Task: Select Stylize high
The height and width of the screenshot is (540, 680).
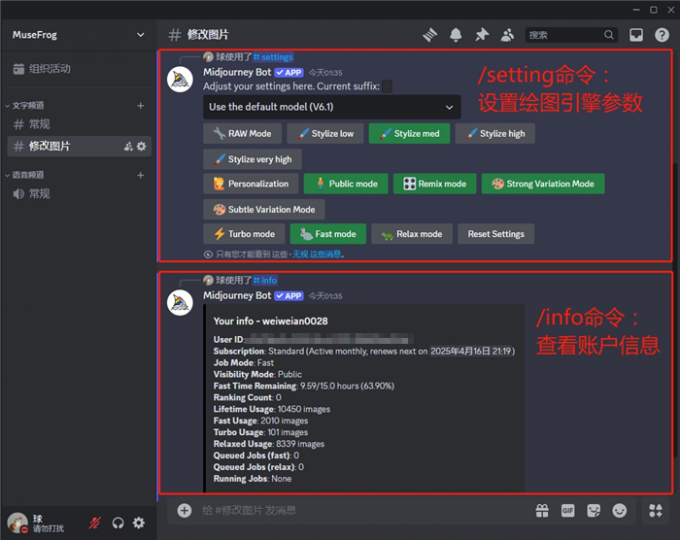Action: point(495,134)
